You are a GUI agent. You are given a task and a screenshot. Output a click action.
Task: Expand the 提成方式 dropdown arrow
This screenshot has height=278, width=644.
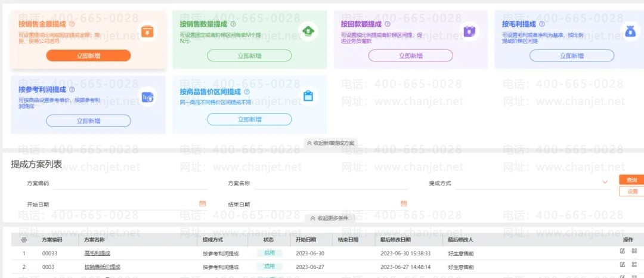point(605,182)
